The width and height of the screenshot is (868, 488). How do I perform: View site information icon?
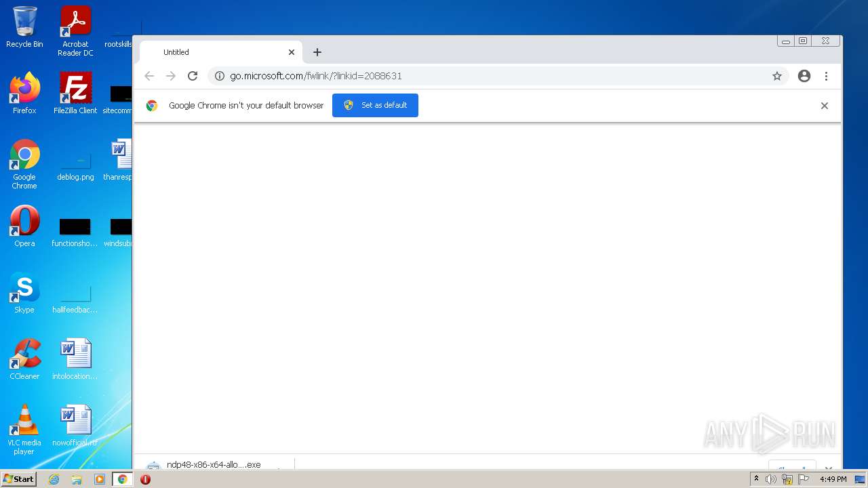[x=219, y=76]
